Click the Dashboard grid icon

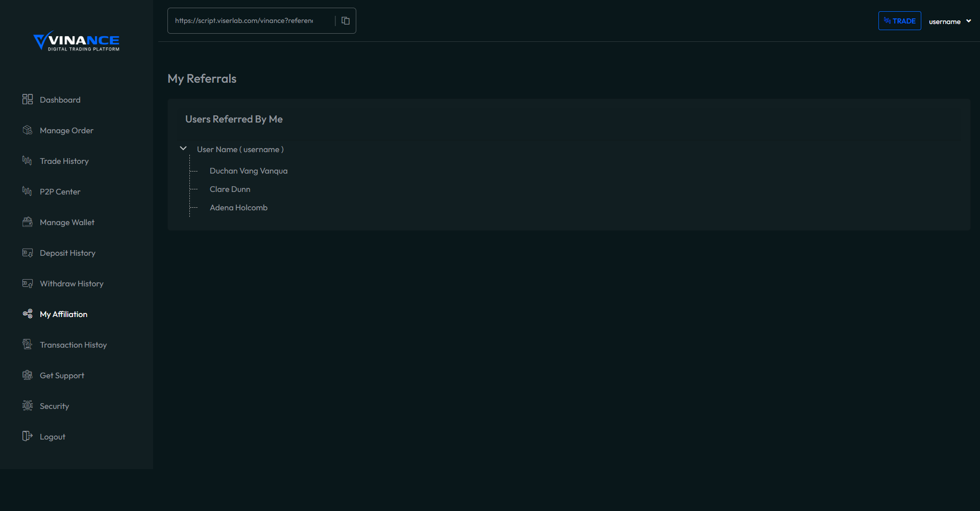point(28,100)
